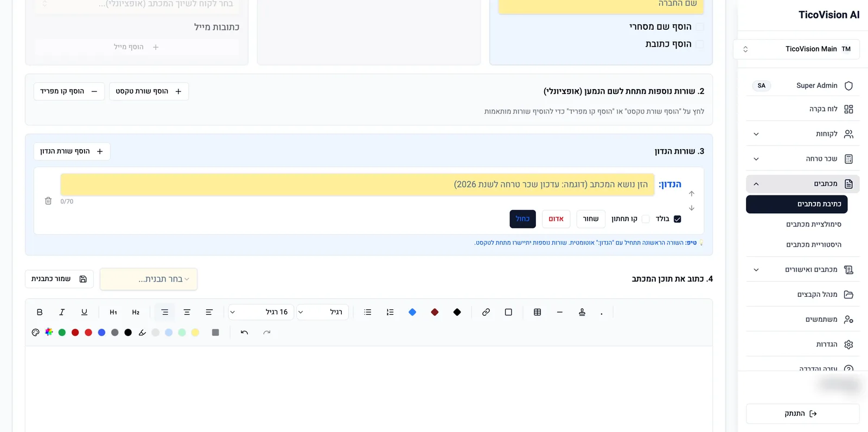Choose the כחול subject color button
The height and width of the screenshot is (432, 868).
click(523, 219)
